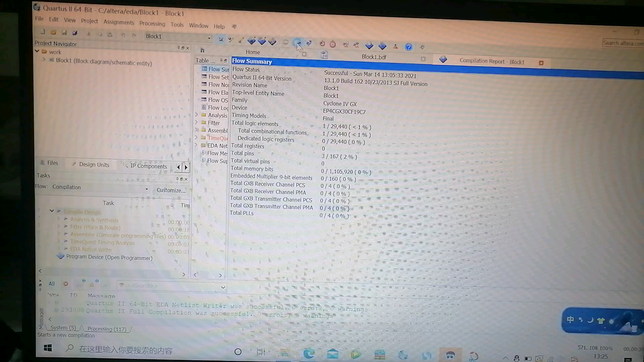Expand the Block1 entity in Project Navigator
Viewport: 644px width, 362px height.
[x=44, y=59]
